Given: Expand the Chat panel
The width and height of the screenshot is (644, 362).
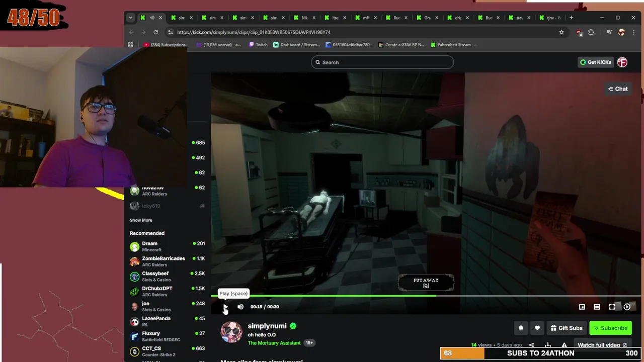Looking at the screenshot, I should (618, 89).
